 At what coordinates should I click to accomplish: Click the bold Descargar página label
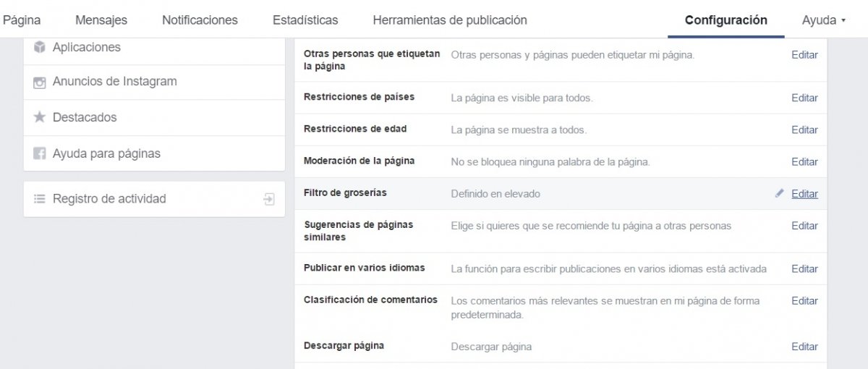(344, 345)
